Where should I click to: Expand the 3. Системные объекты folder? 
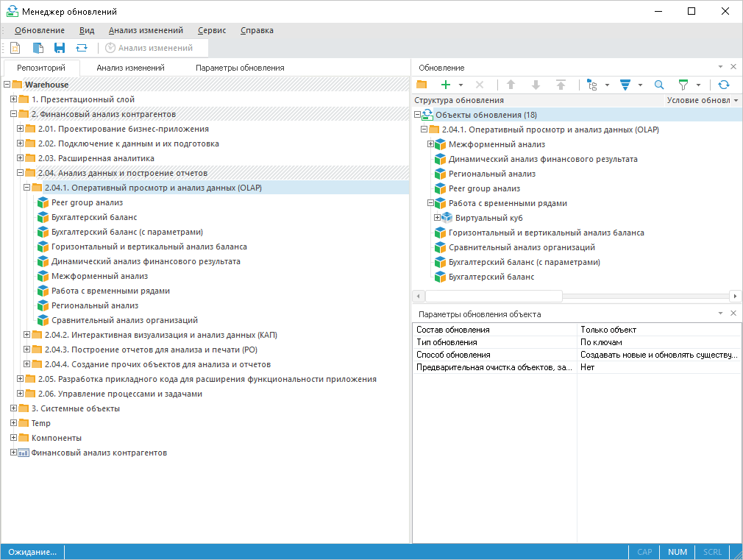tap(13, 408)
